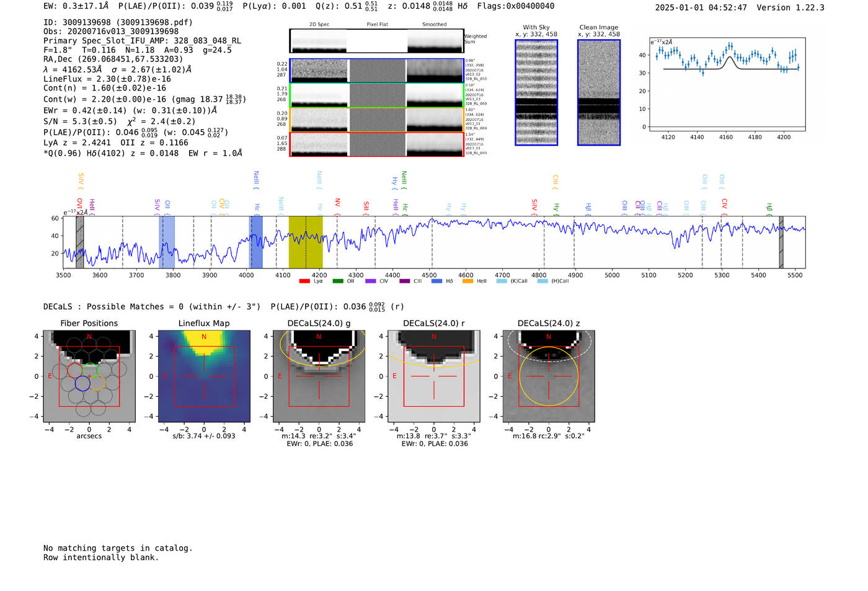Open the DECaLS(24.0) z image
The width and height of the screenshot is (868, 591).
coord(548,376)
